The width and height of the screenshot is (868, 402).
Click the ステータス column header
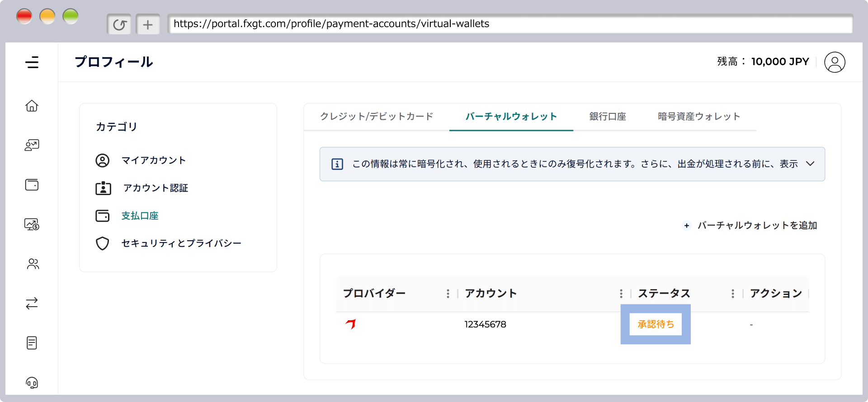point(664,294)
